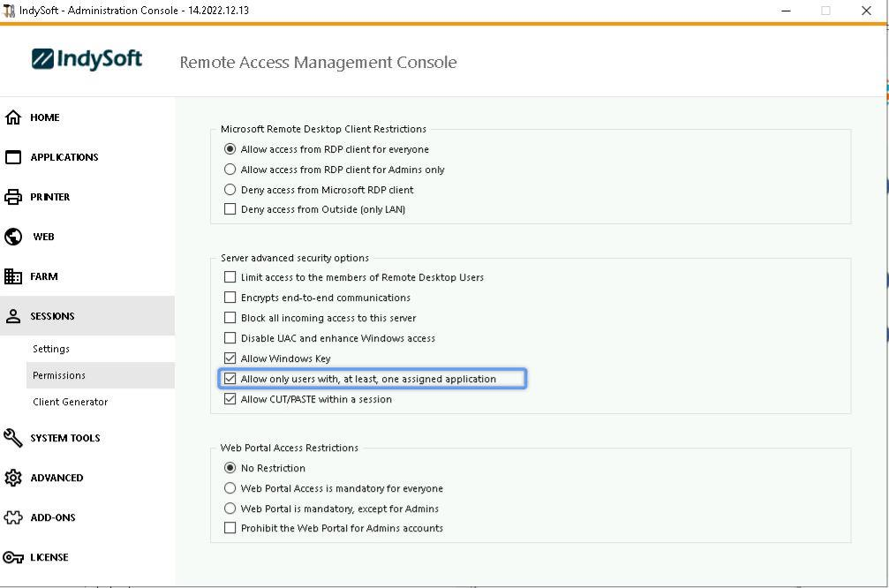This screenshot has width=889, height=588.
Task: Select Web Portal is mandatory, except for Admins
Action: point(230,508)
